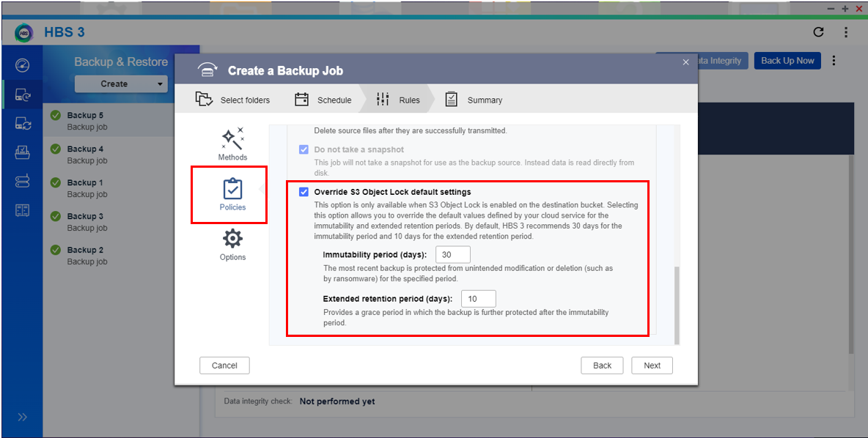Open more actions menu beside Back Up Now
Screen dimensions: 868x438
pyautogui.click(x=834, y=61)
